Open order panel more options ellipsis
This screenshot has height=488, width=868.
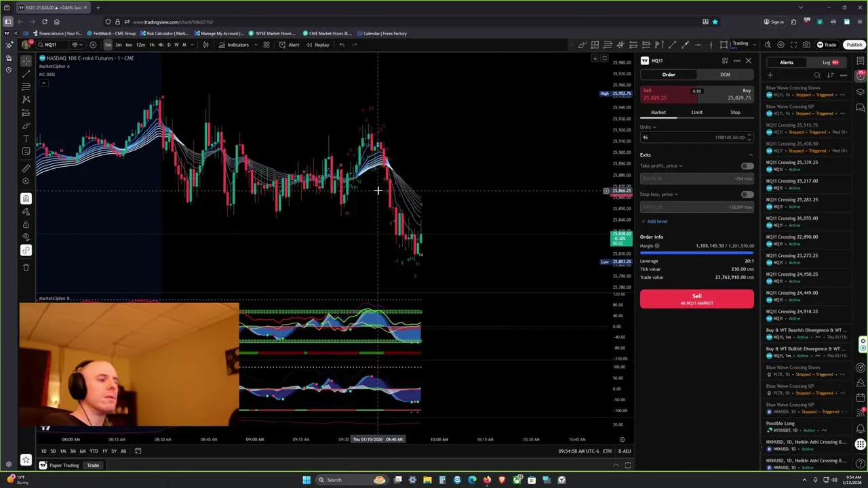point(736,61)
